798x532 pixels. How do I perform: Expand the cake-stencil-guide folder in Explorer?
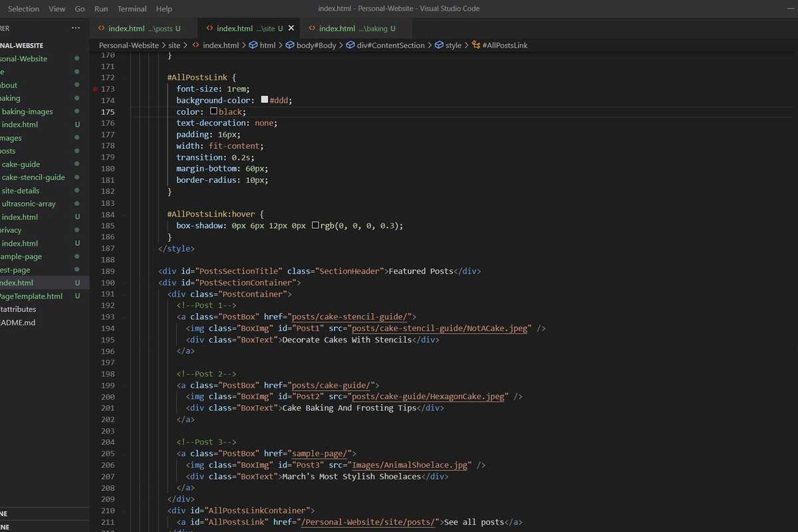(x=33, y=178)
